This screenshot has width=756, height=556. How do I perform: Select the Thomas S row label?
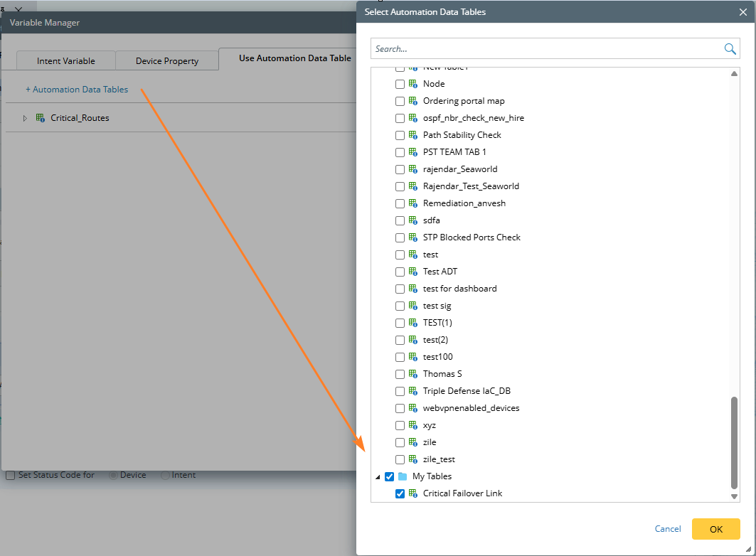pyautogui.click(x=442, y=374)
